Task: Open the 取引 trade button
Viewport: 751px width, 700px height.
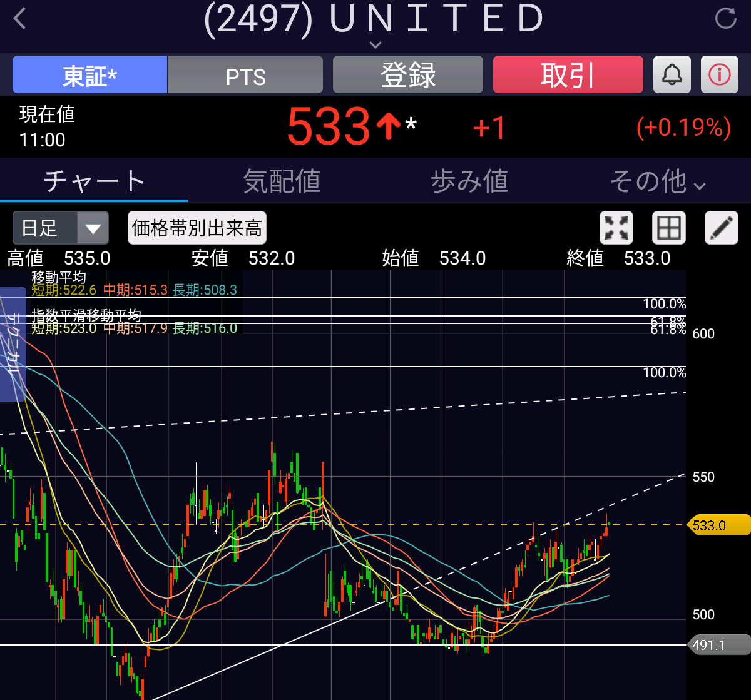Action: 568,75
